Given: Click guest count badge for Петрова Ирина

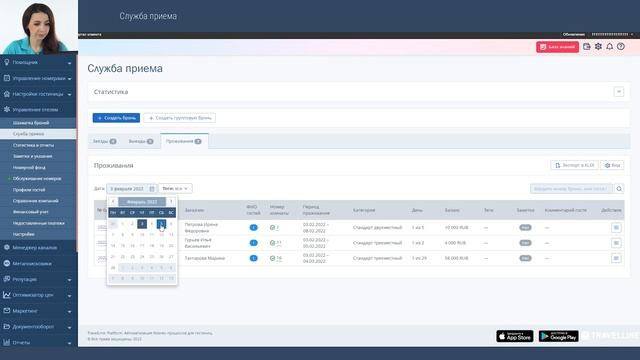Looking at the screenshot, I should coord(253,227).
